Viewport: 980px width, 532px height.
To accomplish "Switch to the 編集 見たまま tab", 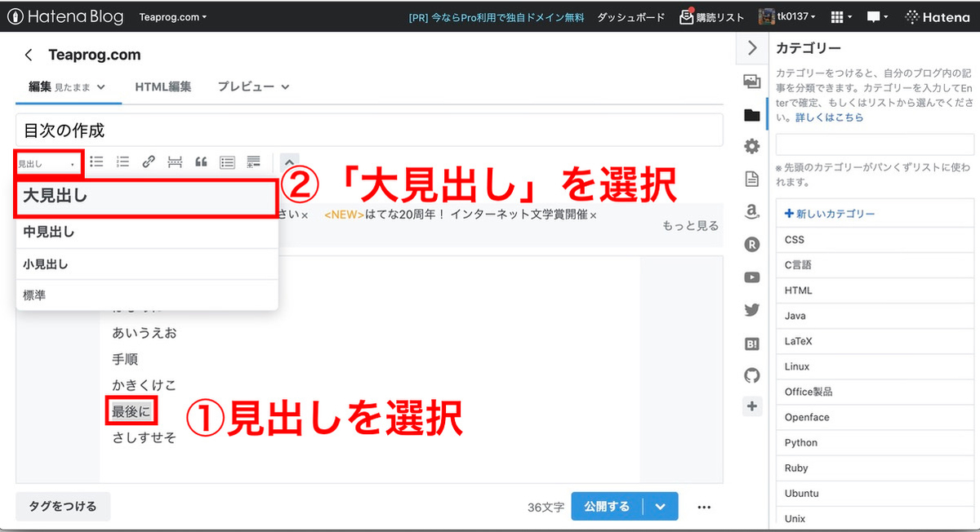I will tap(68, 86).
